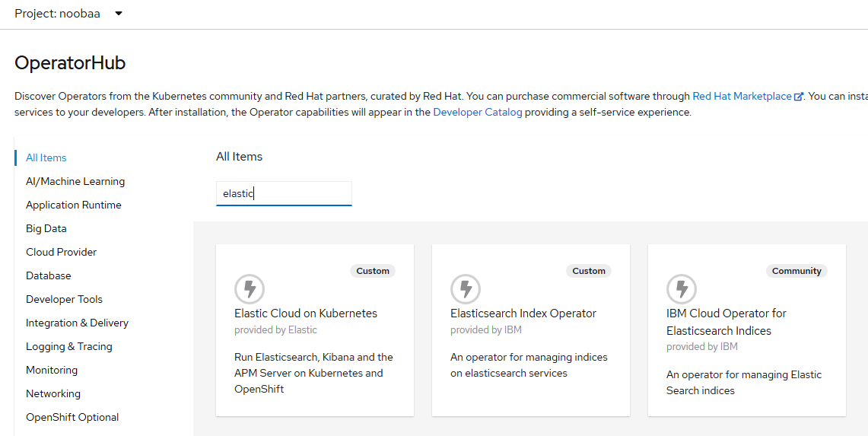
Task: Go to the Developer Catalog link
Action: (x=477, y=112)
